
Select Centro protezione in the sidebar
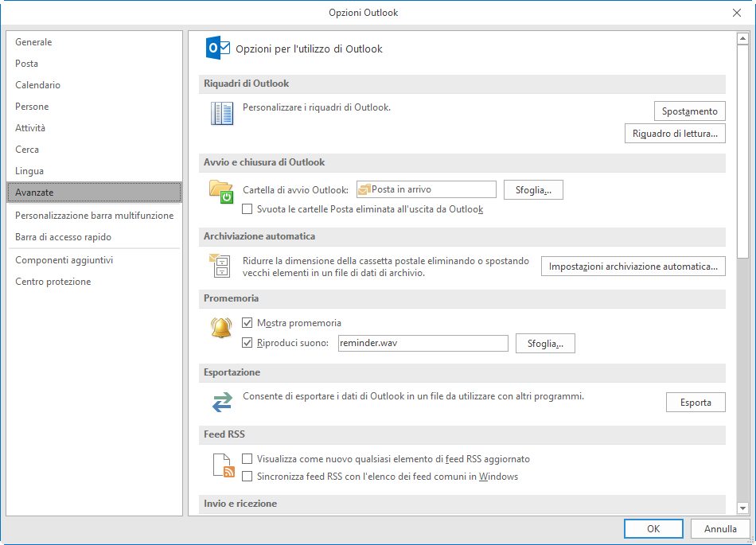point(53,282)
